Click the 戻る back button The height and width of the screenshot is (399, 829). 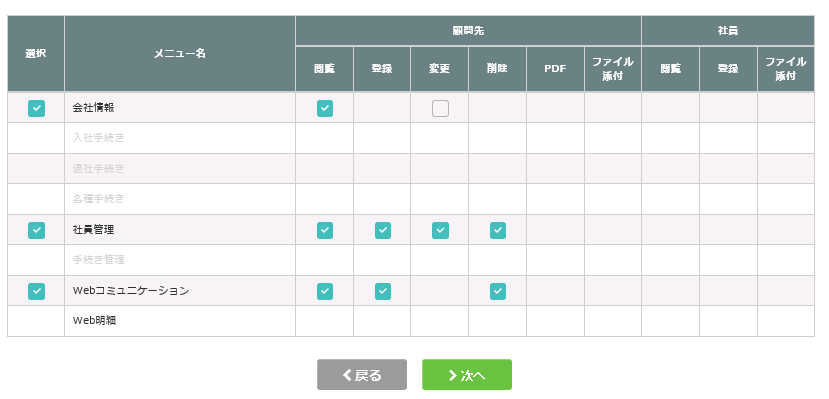(362, 375)
